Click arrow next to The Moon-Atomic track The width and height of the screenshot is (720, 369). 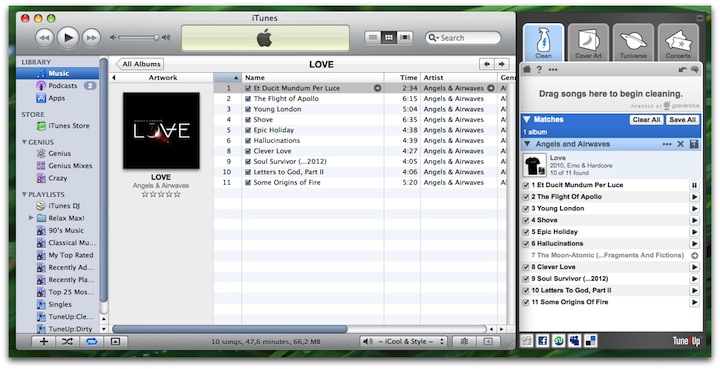(694, 256)
